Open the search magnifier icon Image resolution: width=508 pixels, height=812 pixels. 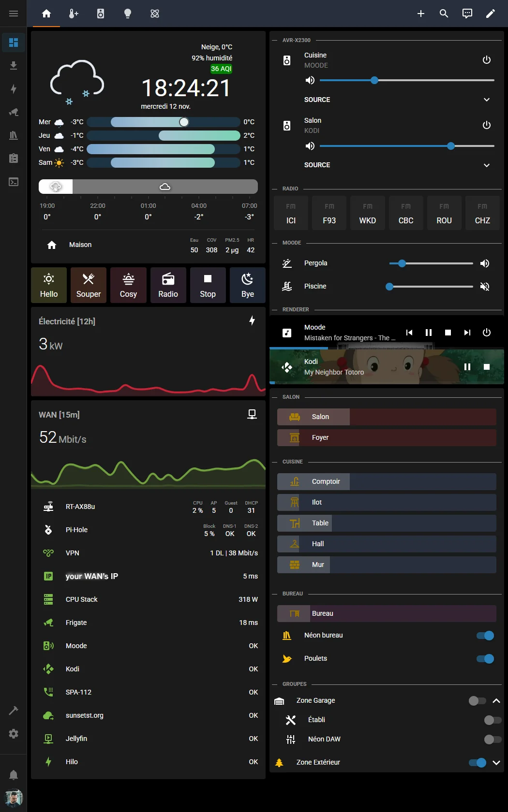[x=444, y=14]
